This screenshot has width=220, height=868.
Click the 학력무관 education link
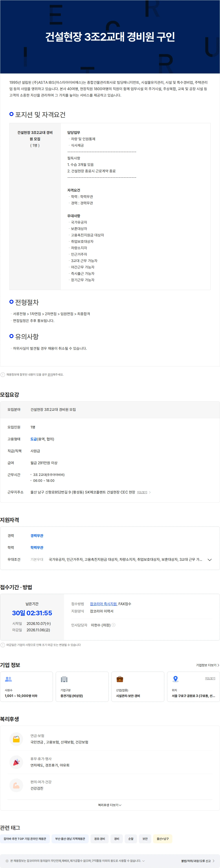37,547
